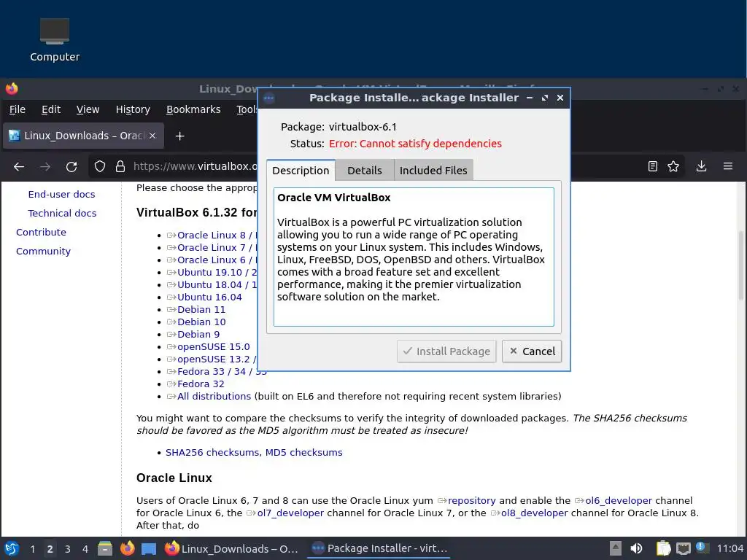Switch to workspace 1
747x560 pixels.
click(x=32, y=549)
